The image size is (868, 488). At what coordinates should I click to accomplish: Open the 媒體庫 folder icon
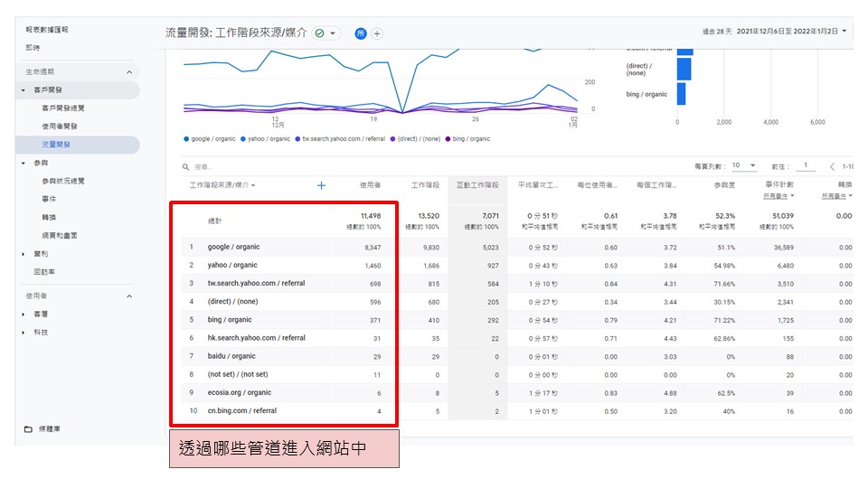(x=28, y=429)
